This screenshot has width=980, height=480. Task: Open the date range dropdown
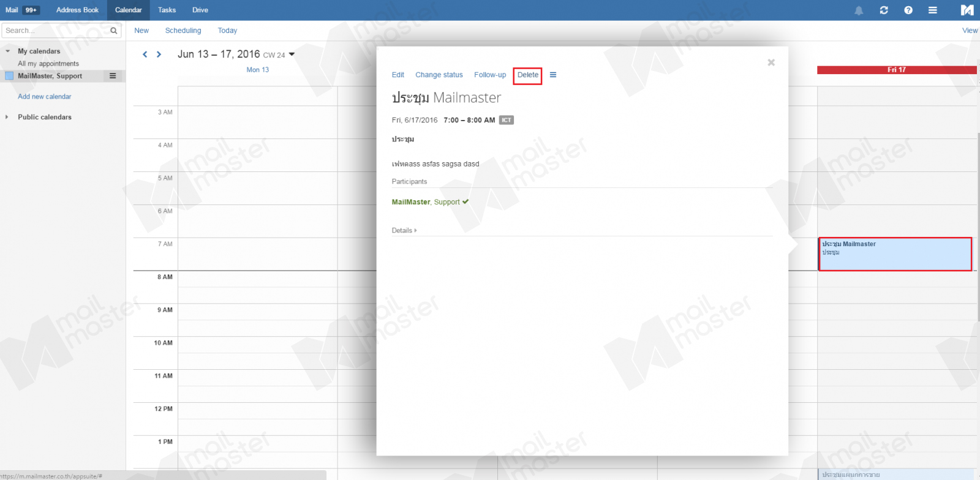292,54
